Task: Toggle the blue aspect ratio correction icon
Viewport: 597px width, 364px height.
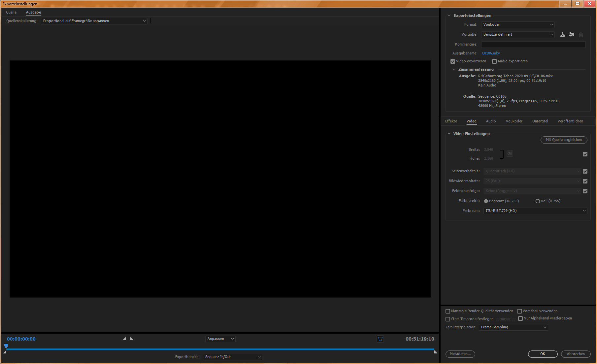Action: point(380,339)
